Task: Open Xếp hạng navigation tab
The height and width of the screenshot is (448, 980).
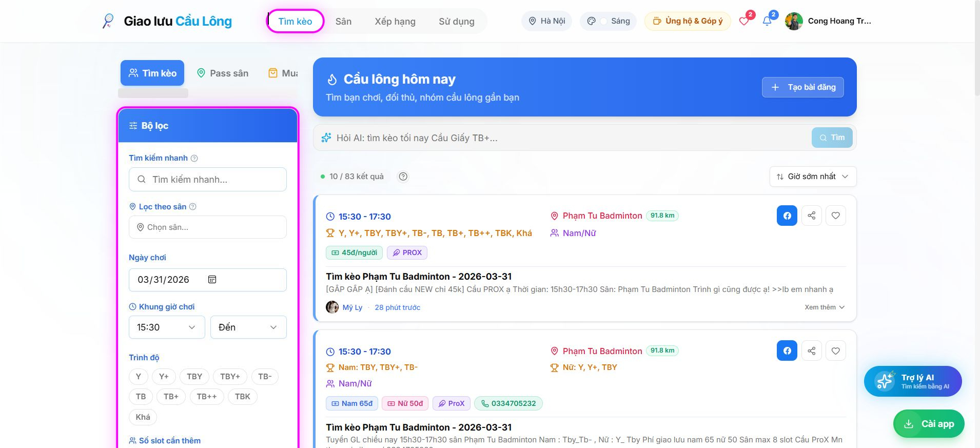Action: tap(395, 22)
